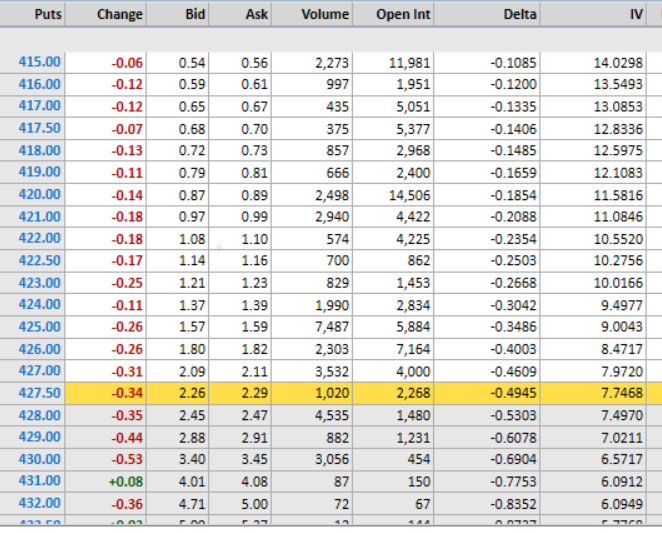
Task: Click bid 0.79 in 419.00 row
Action: (x=192, y=173)
